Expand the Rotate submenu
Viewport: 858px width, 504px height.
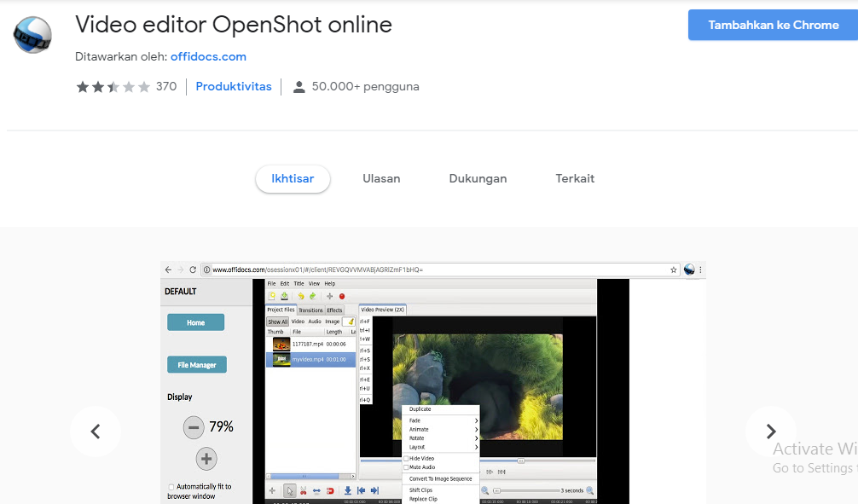pos(440,437)
